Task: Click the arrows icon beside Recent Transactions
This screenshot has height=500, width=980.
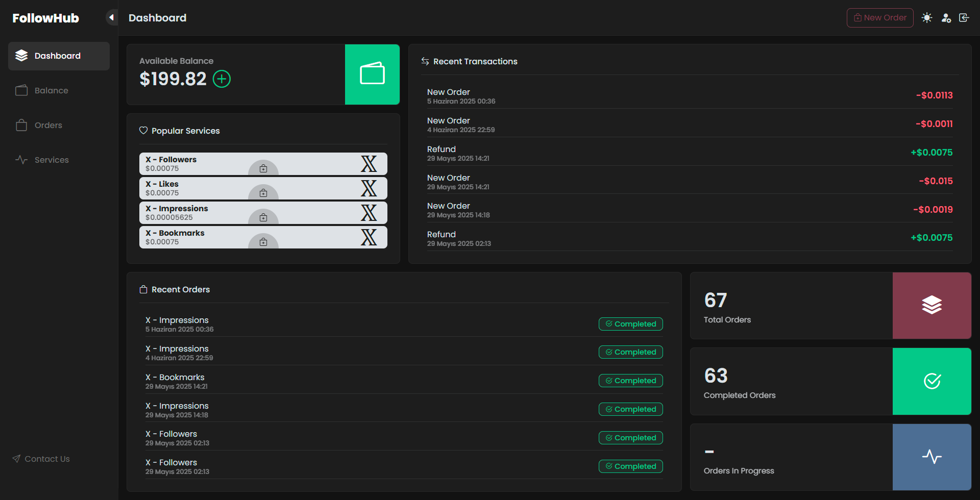Action: (425, 61)
